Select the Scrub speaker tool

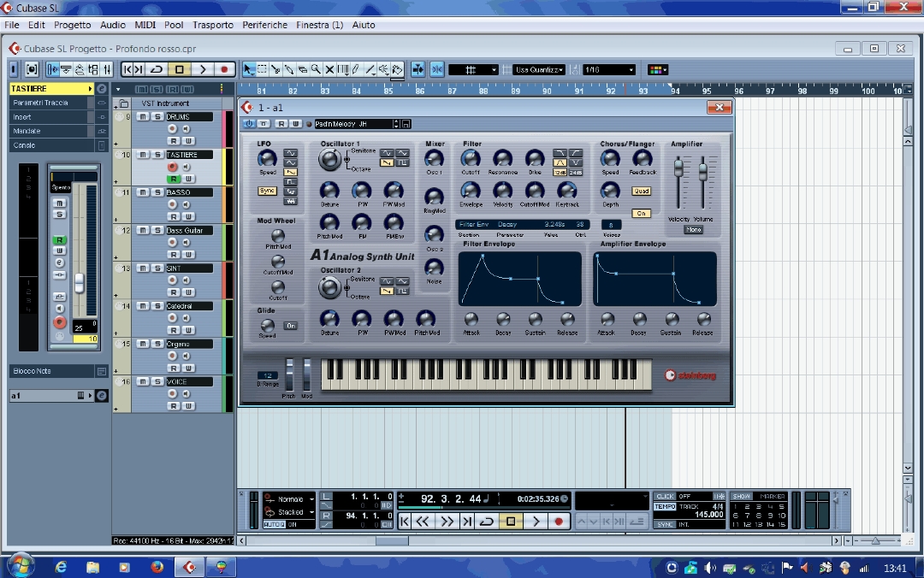(x=383, y=69)
